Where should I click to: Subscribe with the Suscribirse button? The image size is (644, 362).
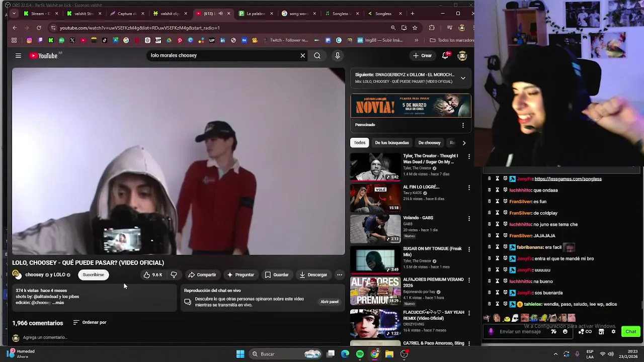click(x=94, y=275)
